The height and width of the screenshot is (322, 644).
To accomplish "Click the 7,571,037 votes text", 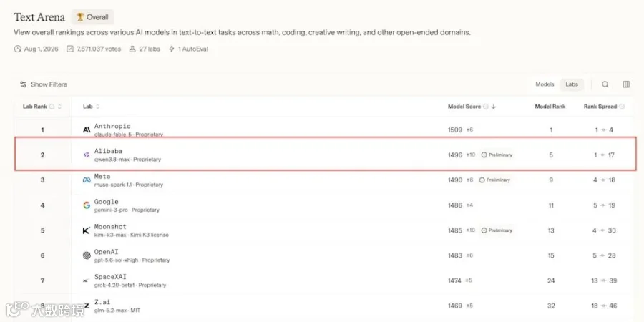I will point(99,49).
